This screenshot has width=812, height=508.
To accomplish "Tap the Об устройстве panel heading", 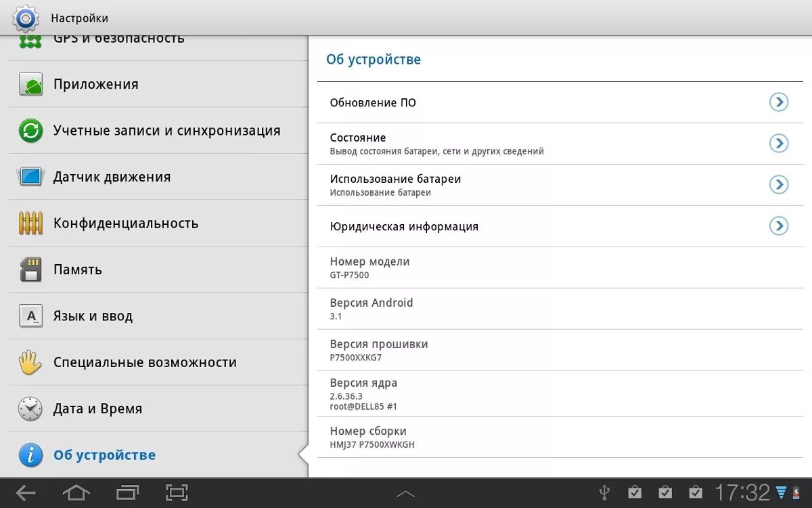I will coord(374,60).
